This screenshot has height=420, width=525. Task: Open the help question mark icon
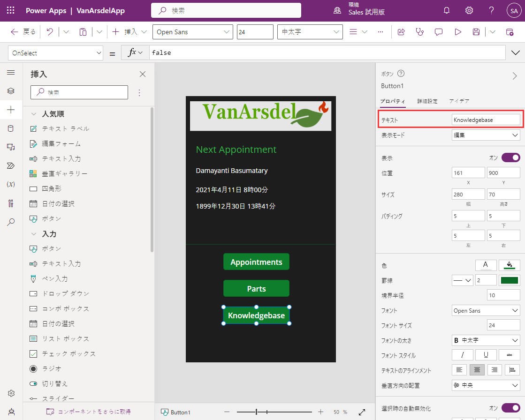point(491,10)
